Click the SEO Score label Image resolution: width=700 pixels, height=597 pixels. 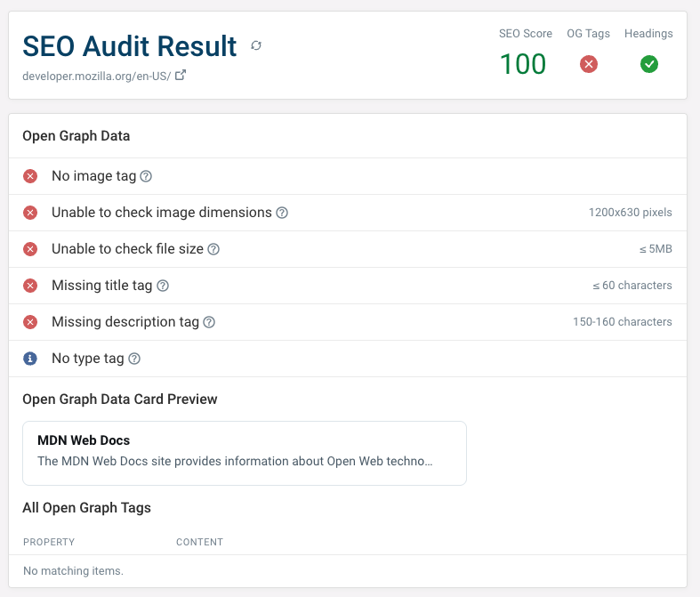coord(526,34)
